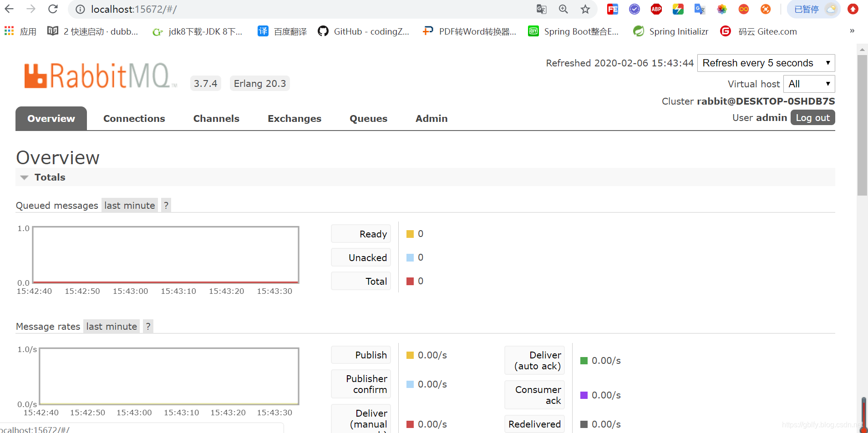Click the purple Consumer ack swatch
This screenshot has height=433, width=868.
584,395
